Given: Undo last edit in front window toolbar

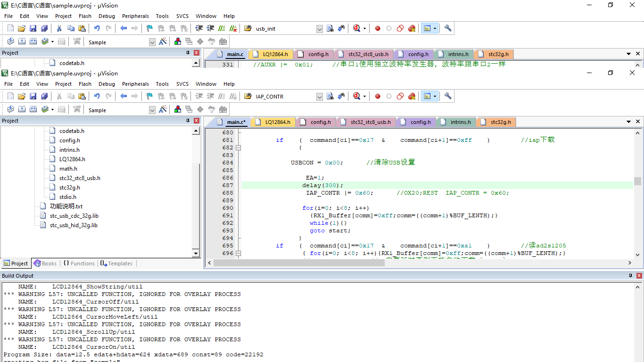Looking at the screenshot, I should (x=97, y=96).
